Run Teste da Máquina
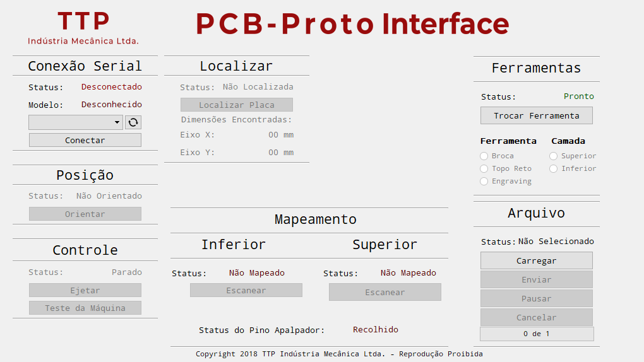Viewport: 644px width, 362px height. [85, 308]
